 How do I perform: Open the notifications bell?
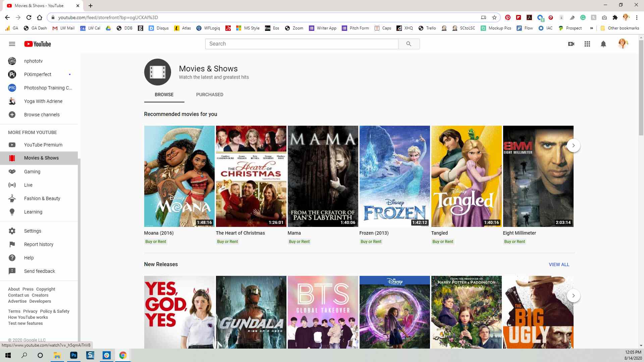tap(603, 44)
